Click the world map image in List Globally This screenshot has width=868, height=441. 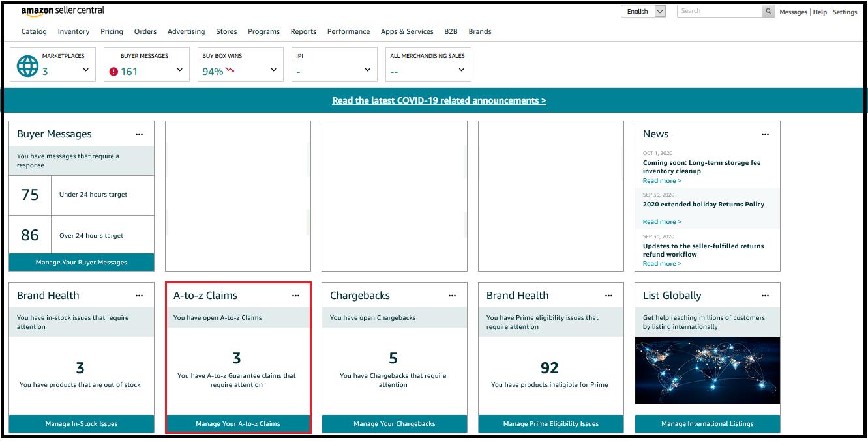coord(707,369)
